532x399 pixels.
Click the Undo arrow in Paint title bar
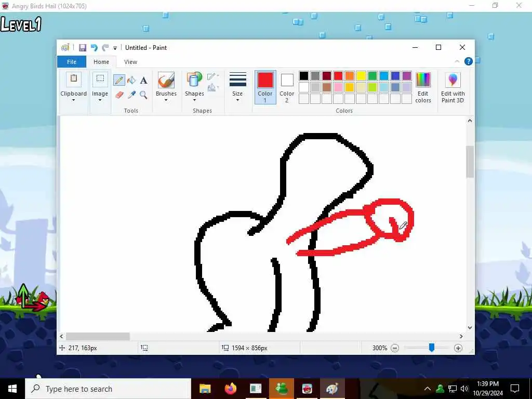(94, 48)
